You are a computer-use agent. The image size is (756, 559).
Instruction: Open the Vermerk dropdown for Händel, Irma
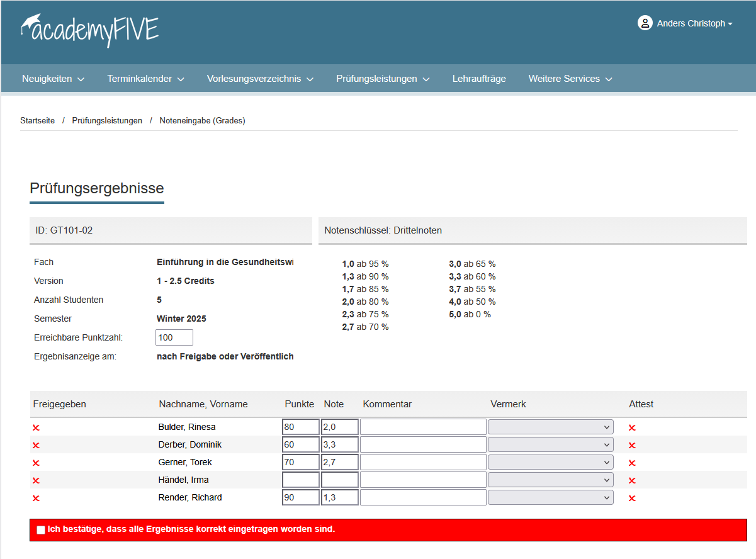551,480
